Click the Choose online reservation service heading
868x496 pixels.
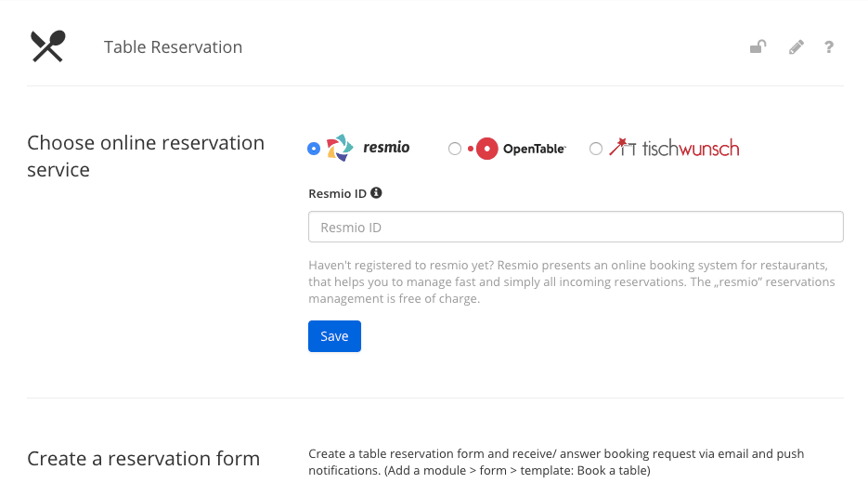pos(146,156)
